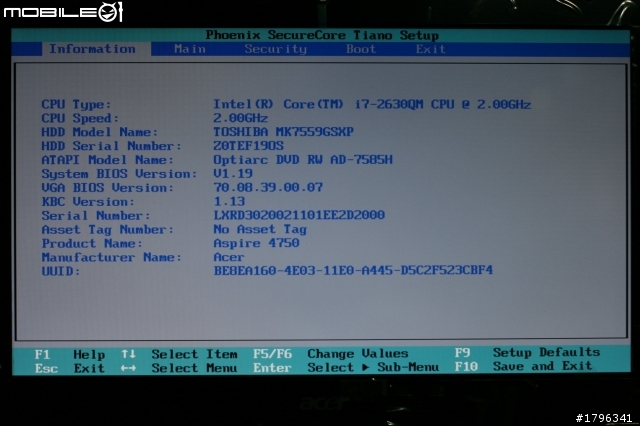Select the No Asset Tag value
Image resolution: width=640 pixels, height=426 pixels.
pyautogui.click(x=260, y=229)
